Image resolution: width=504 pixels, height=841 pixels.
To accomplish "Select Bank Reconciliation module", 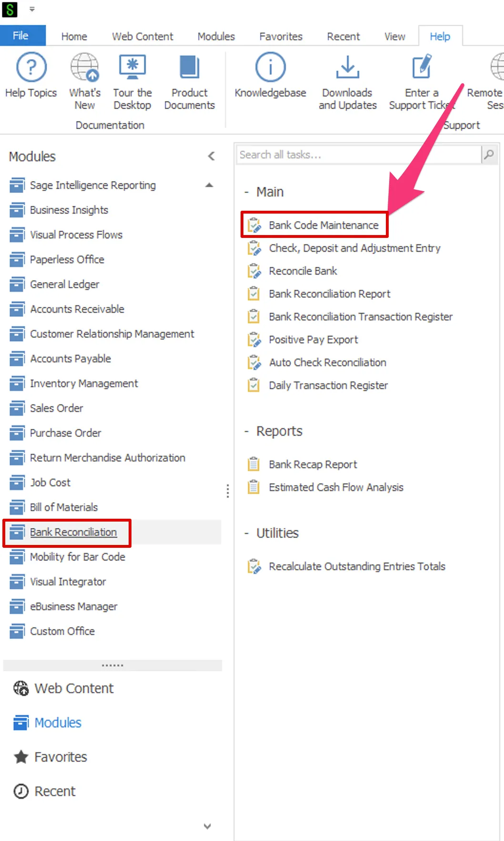I will click(x=73, y=532).
